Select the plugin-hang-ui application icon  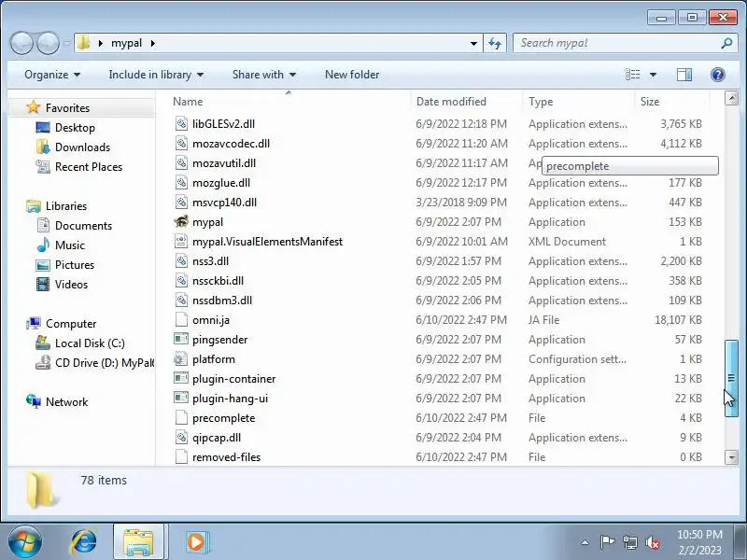point(181,399)
